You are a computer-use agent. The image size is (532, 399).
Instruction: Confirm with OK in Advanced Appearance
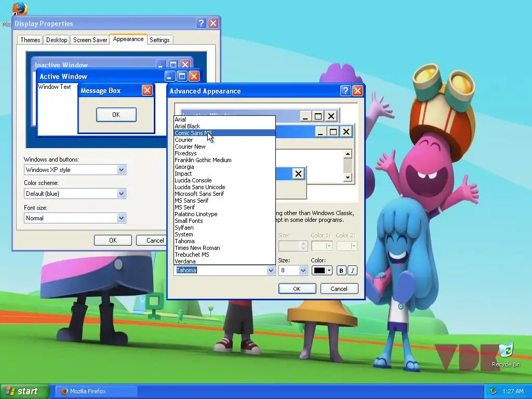[297, 289]
